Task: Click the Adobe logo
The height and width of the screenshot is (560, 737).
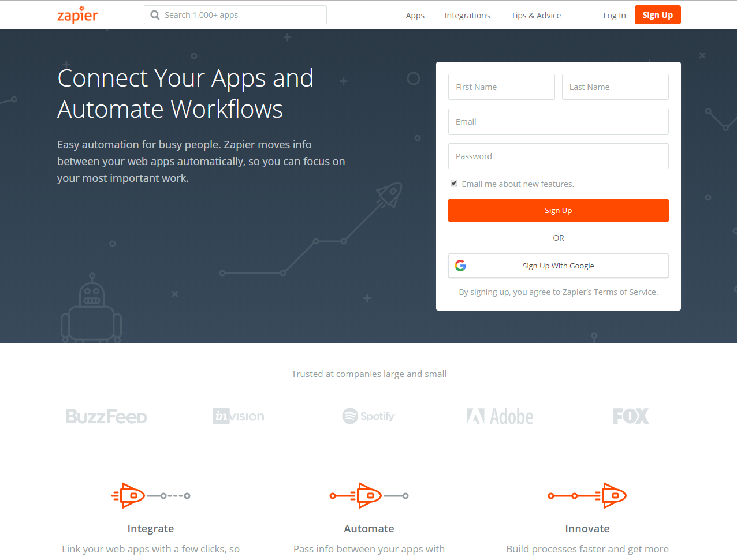Action: 500,416
